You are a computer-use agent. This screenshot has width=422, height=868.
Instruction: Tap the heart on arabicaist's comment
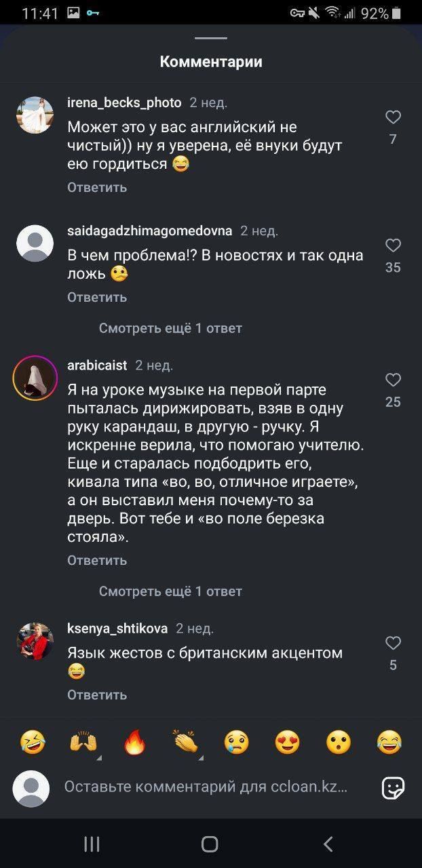point(393,380)
